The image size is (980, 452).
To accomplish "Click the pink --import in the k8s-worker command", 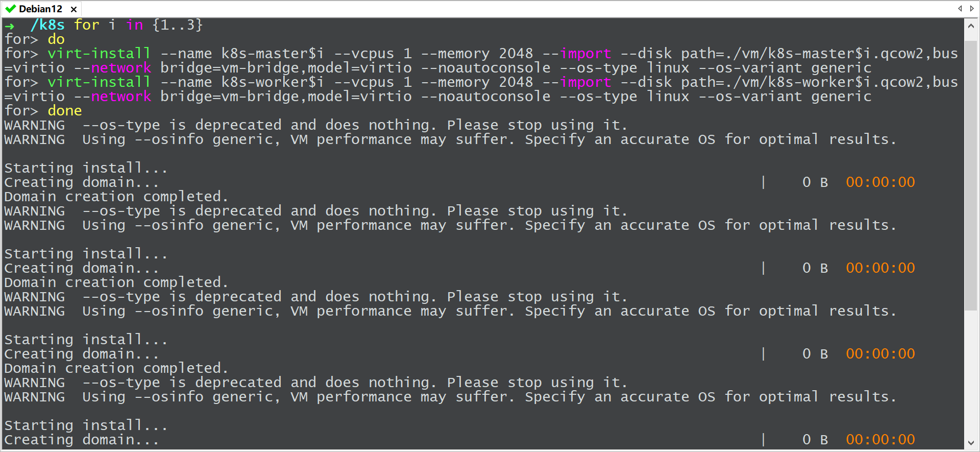I will tap(577, 82).
